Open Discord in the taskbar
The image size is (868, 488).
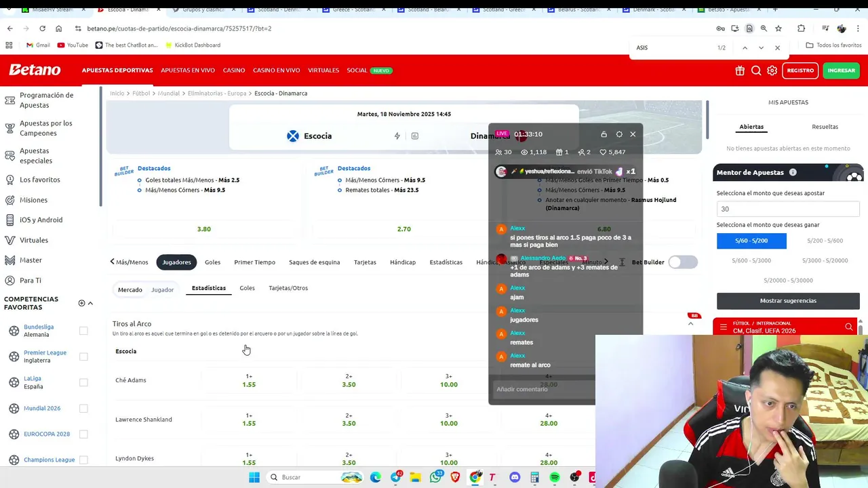(x=515, y=477)
